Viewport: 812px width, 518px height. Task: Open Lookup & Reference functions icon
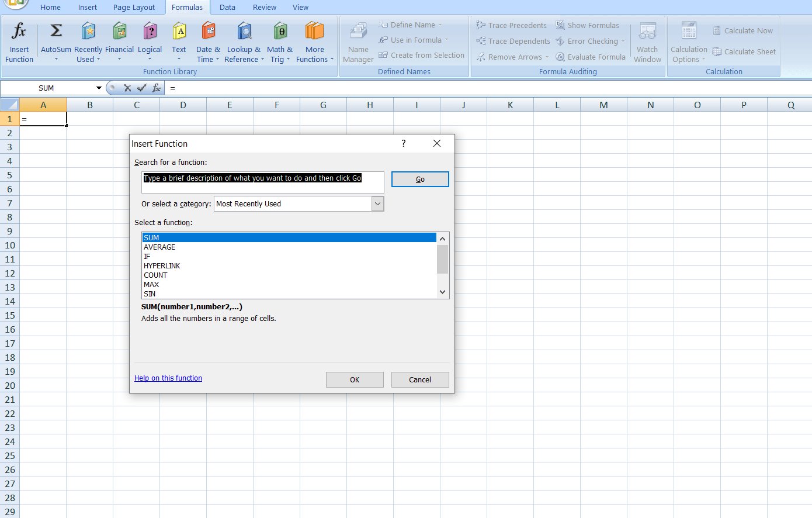(244, 31)
